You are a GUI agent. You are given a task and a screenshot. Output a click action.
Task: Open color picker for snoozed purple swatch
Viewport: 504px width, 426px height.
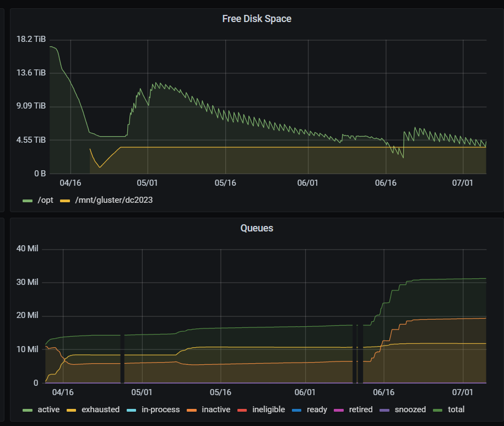coord(384,410)
